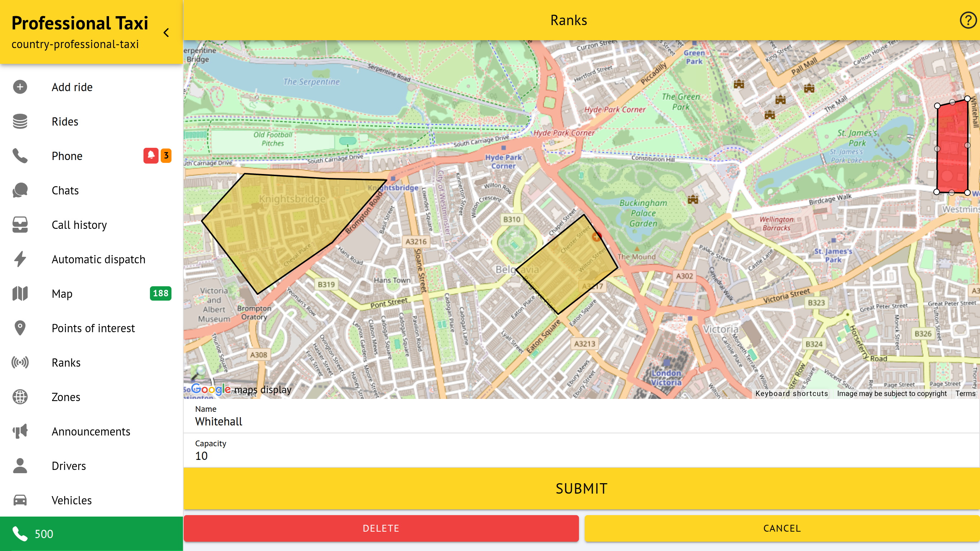This screenshot has width=980, height=551.
Task: Focus the Capacity input field
Action: pos(581,456)
